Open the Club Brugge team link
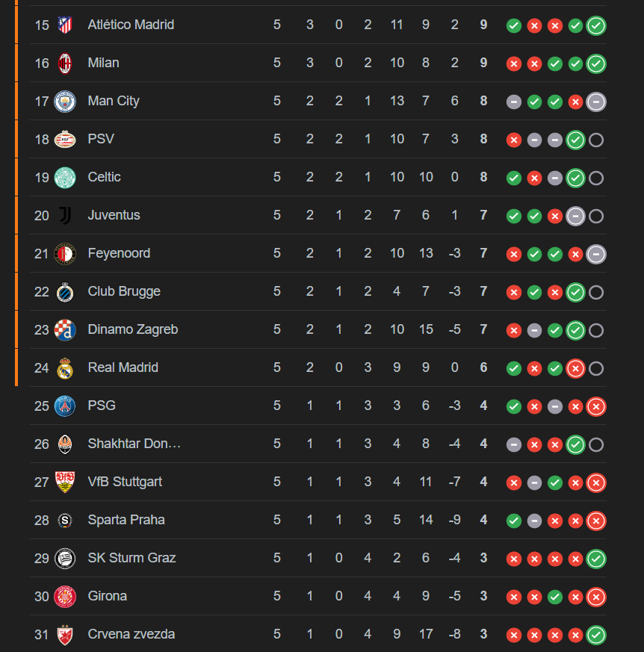This screenshot has width=644, height=652. [124, 291]
